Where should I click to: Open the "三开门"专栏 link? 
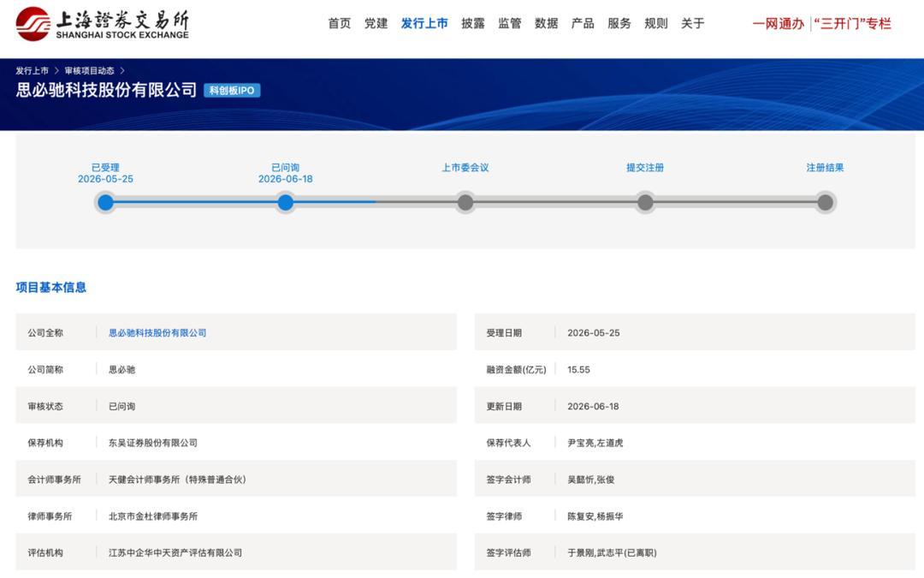point(853,24)
